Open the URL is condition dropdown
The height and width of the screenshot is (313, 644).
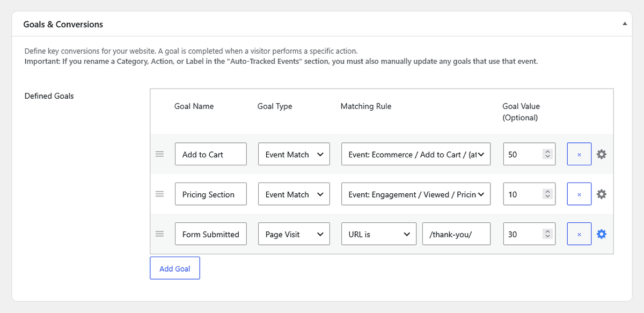(x=379, y=234)
